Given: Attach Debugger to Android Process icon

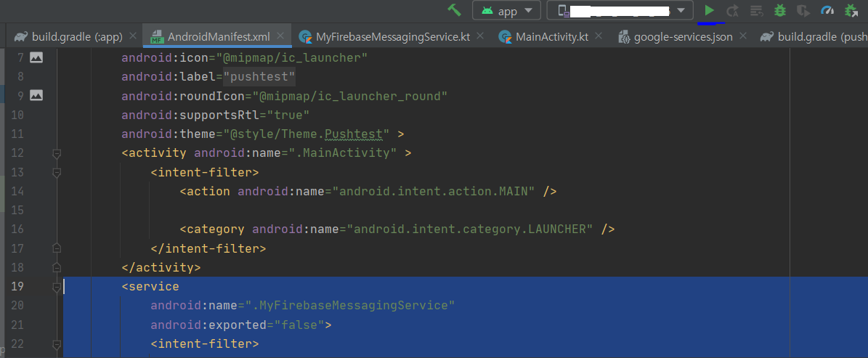Looking at the screenshot, I should (851, 10).
